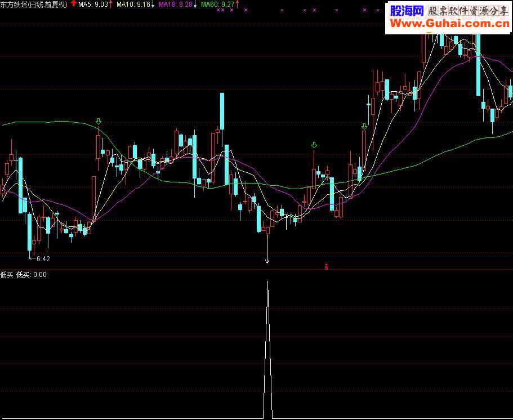Click the 低买: 0.00 value readout
Viewport: 513px width, 420px height.
pos(32,275)
